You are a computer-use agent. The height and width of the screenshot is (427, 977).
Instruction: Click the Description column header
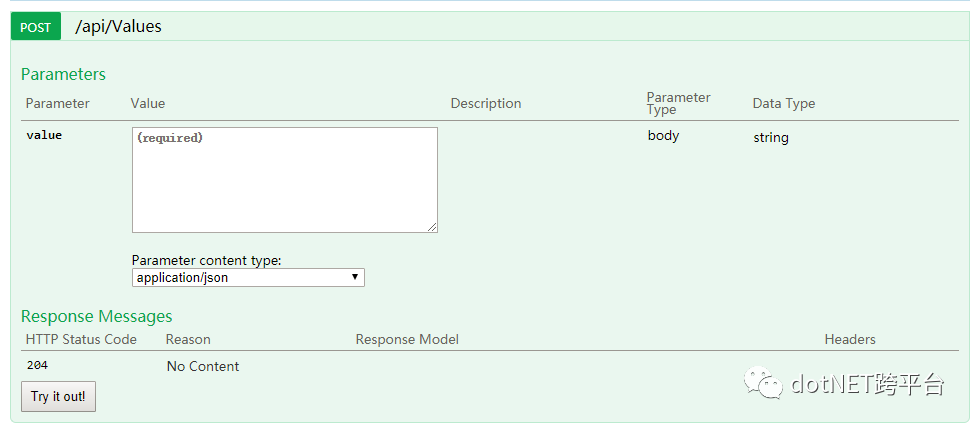(x=486, y=103)
